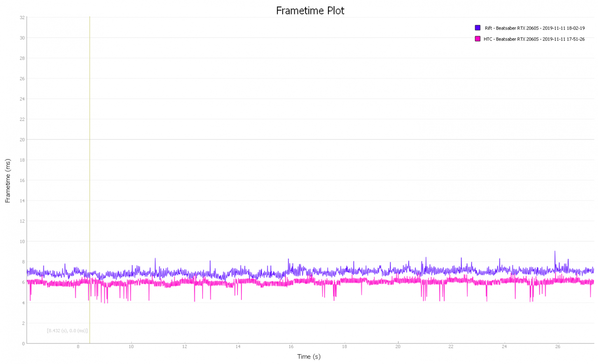Click the y-axis tick label 16
Viewport: 598px width, 364px height.
click(22, 180)
